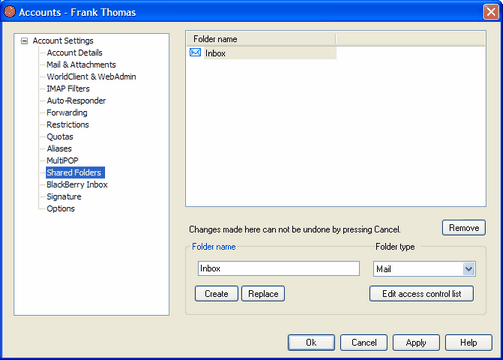Screen dimensions: 503x360
Task: Open the Restrictions page
Action: (x=68, y=125)
